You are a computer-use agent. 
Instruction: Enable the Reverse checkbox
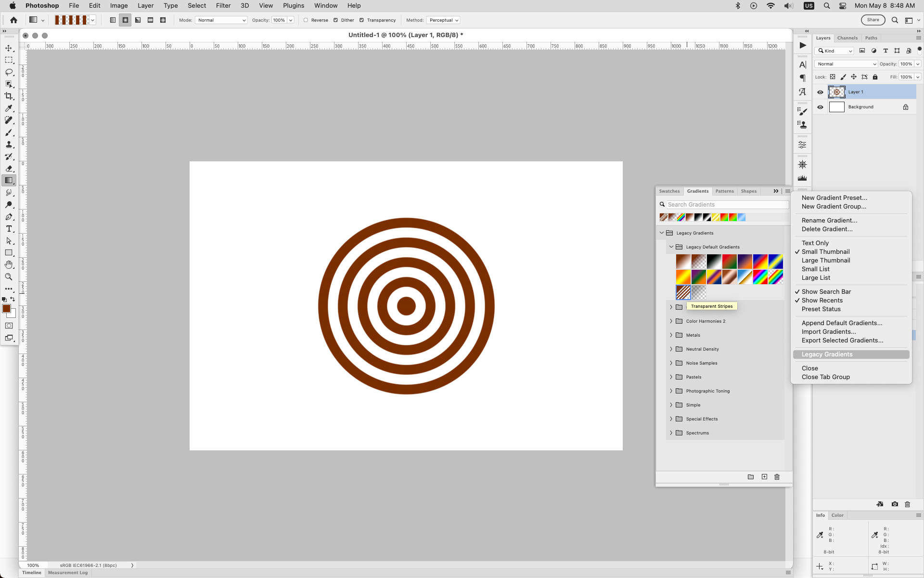pyautogui.click(x=306, y=20)
